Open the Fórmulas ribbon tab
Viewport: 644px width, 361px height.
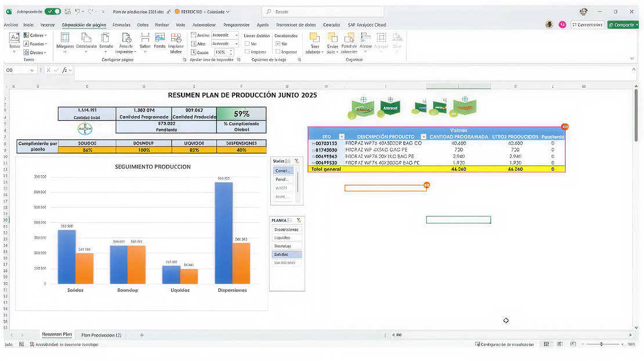(122, 25)
